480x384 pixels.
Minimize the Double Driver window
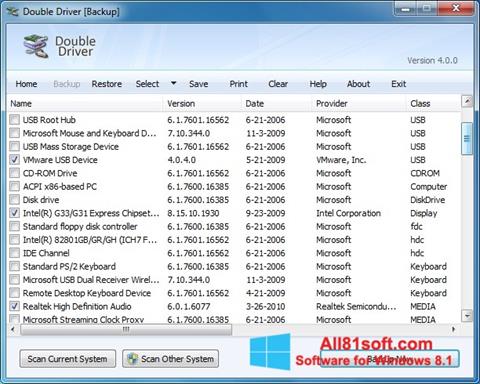pyautogui.click(x=405, y=8)
